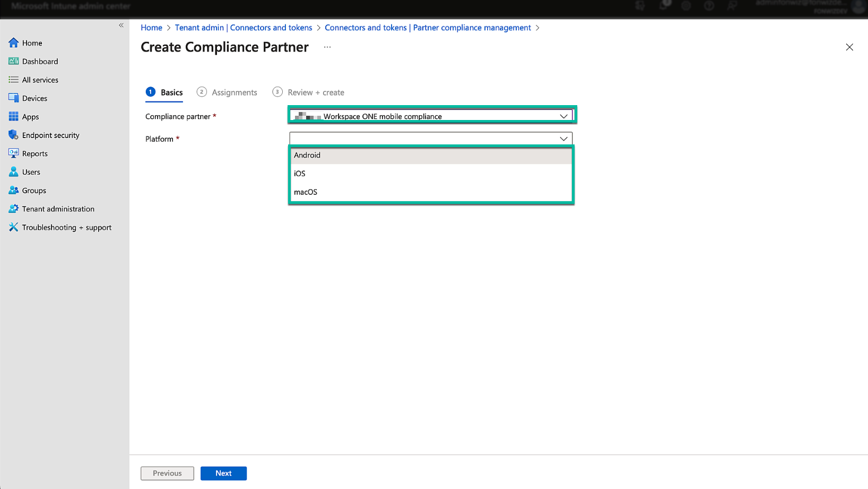Pick macOS from the platform options

click(x=306, y=192)
